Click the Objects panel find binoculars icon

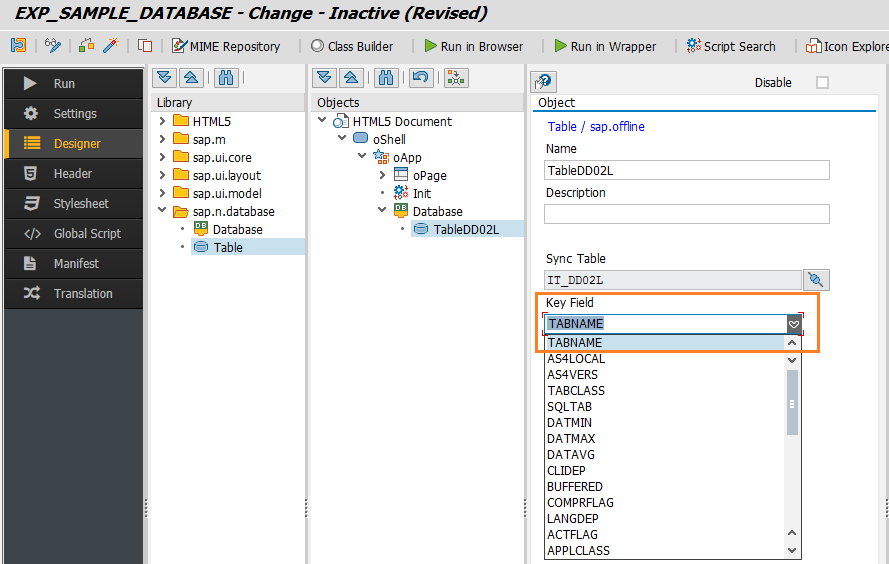point(386,78)
